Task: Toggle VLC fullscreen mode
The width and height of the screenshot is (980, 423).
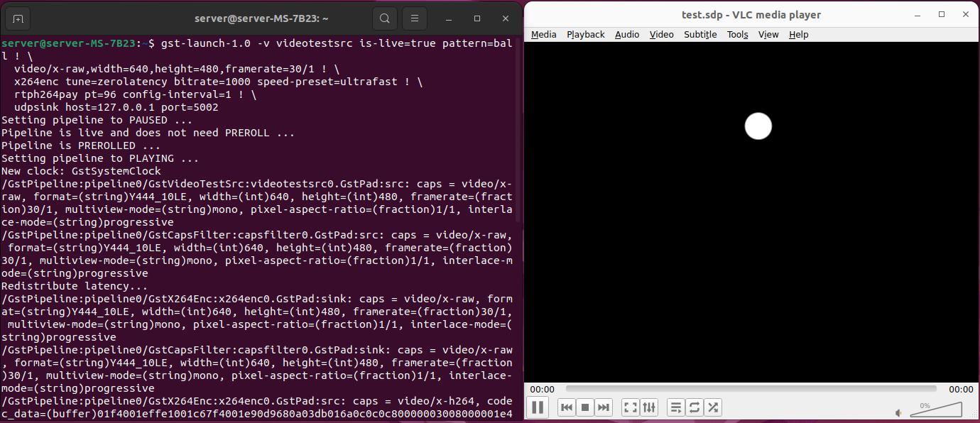Action: tap(631, 407)
